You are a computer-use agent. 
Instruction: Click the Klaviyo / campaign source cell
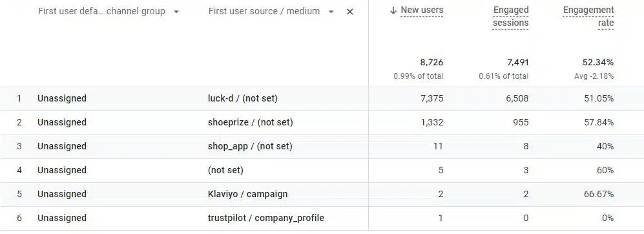pyautogui.click(x=247, y=194)
